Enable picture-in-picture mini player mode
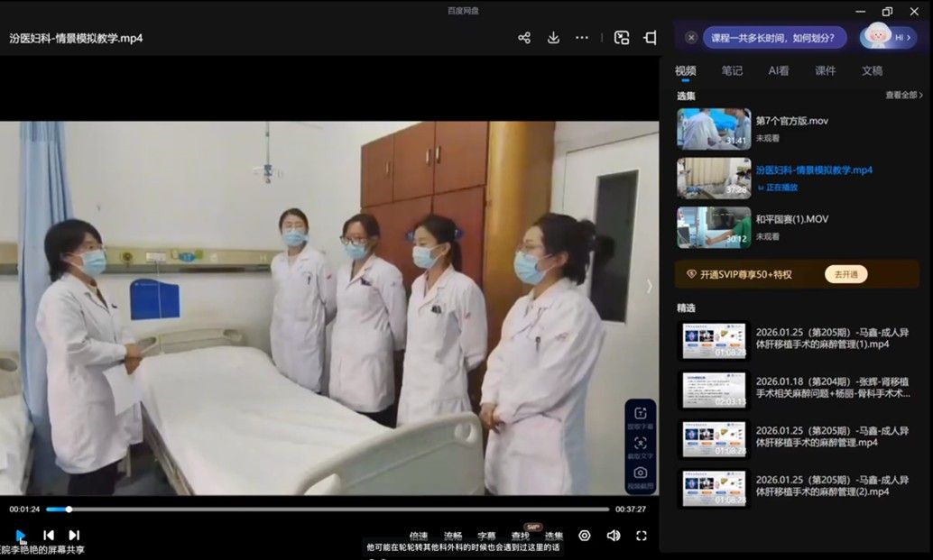The width and height of the screenshot is (933, 560). (622, 38)
